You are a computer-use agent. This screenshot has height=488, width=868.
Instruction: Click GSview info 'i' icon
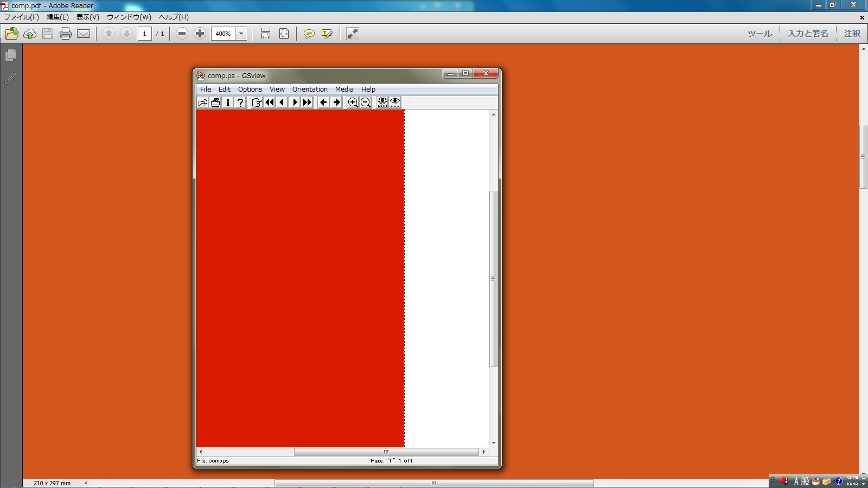[x=228, y=102]
